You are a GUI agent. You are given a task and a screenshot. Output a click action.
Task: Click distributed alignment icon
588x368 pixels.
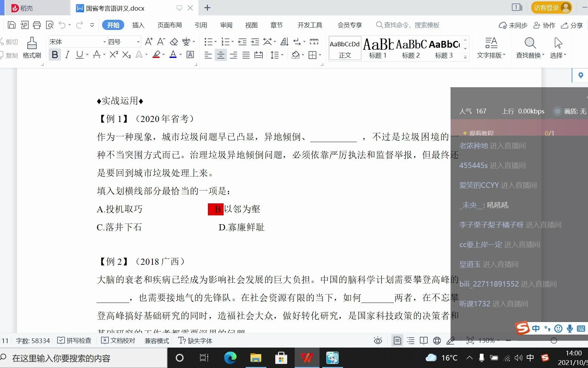[x=259, y=55]
